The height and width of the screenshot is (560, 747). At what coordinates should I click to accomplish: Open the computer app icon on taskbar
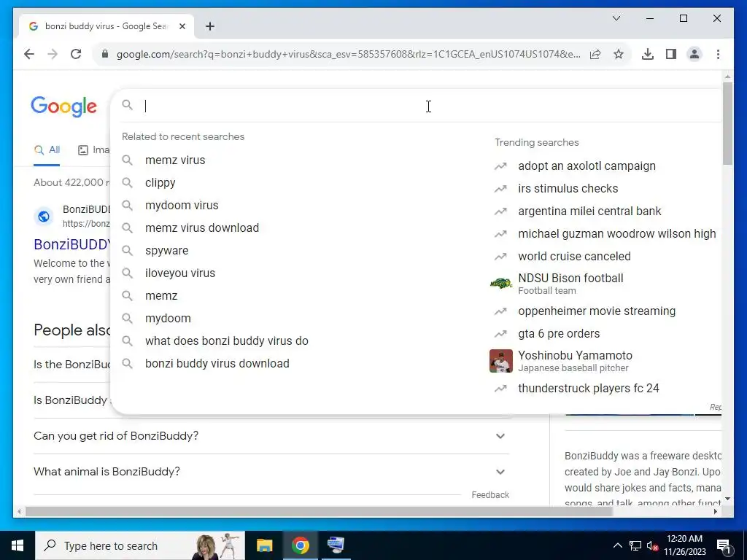pyautogui.click(x=336, y=545)
